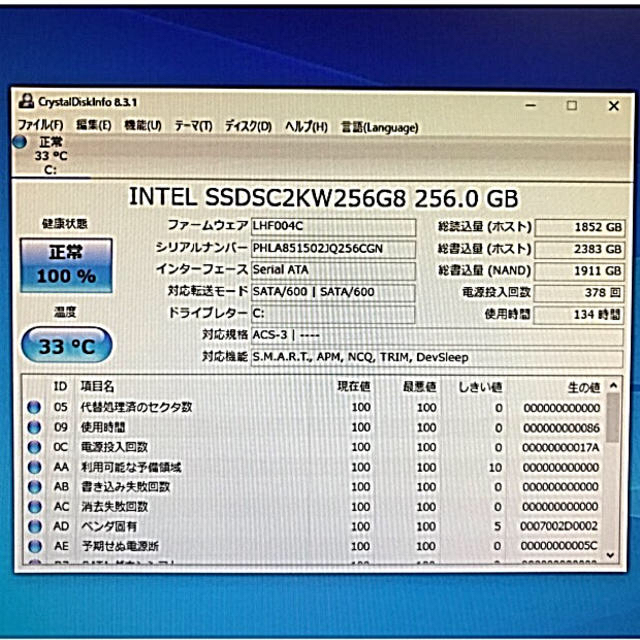Click power on count value 378 回
Screen dimensions: 640x640
579,293
